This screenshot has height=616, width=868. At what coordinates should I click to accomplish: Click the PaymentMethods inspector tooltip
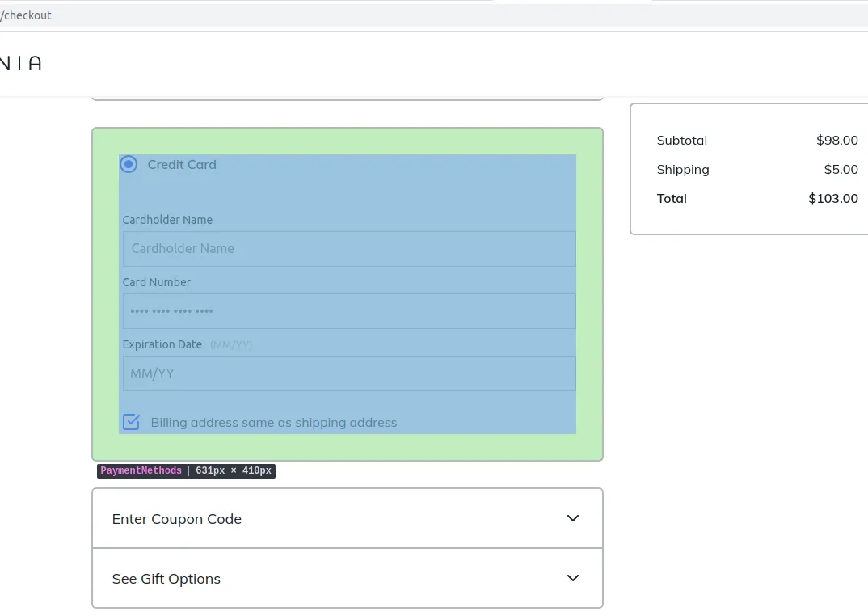coord(186,470)
